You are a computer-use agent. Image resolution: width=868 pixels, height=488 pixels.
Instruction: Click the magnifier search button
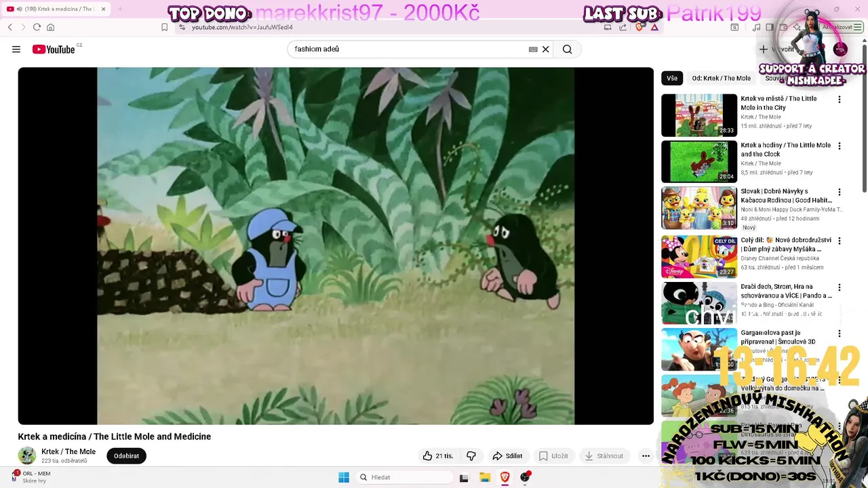(x=568, y=49)
